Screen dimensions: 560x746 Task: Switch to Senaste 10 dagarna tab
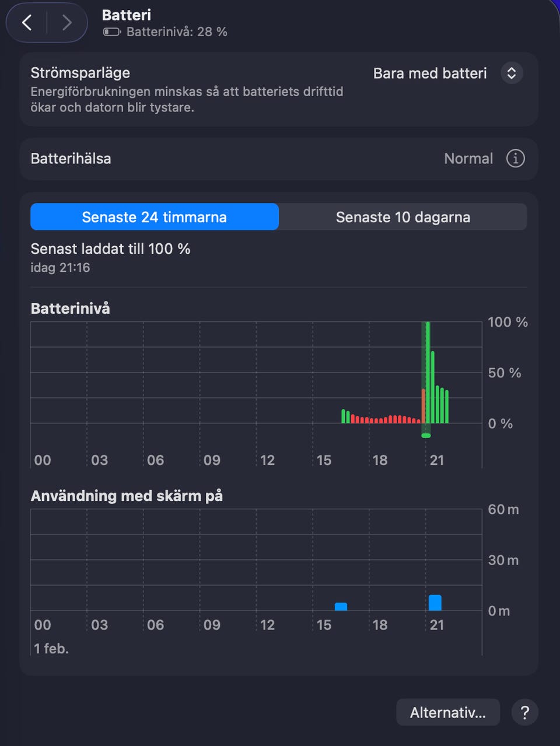pos(403,217)
